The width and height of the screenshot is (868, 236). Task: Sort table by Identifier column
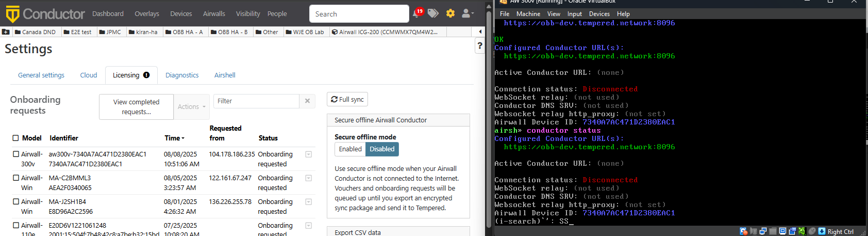coord(64,138)
